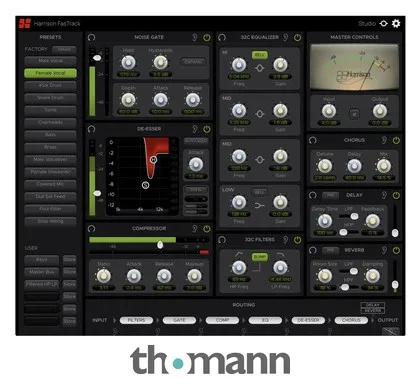This screenshot has height=384, width=420.
Task: Select the Male Voiceover factory preset
Action: (50, 159)
